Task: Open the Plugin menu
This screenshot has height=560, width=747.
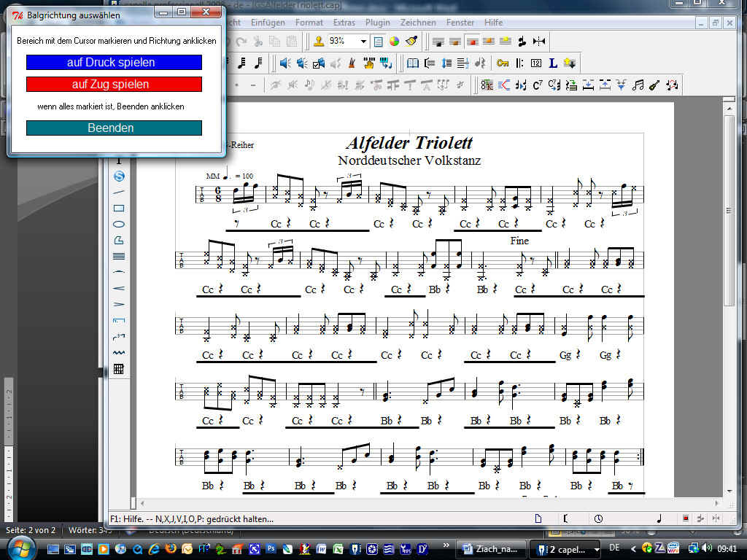Action: point(377,23)
